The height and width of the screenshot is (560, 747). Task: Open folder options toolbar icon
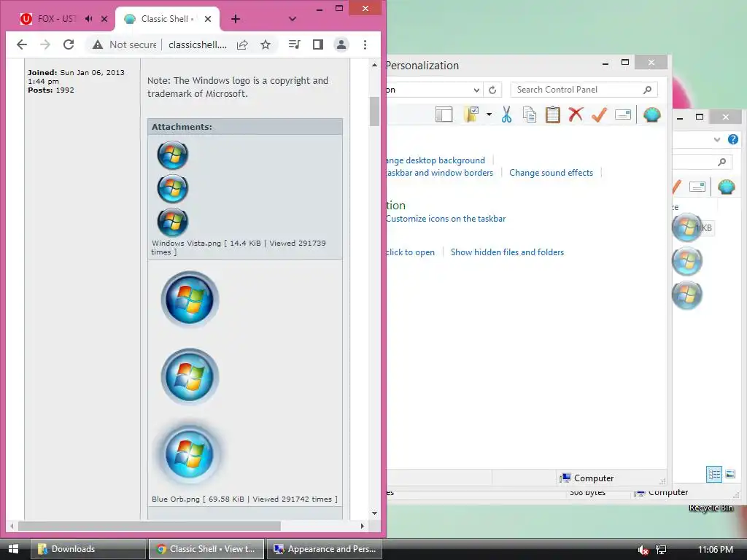click(472, 114)
